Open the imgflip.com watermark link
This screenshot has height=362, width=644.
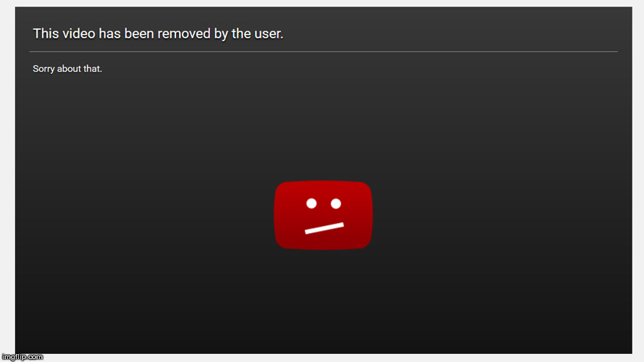click(22, 357)
